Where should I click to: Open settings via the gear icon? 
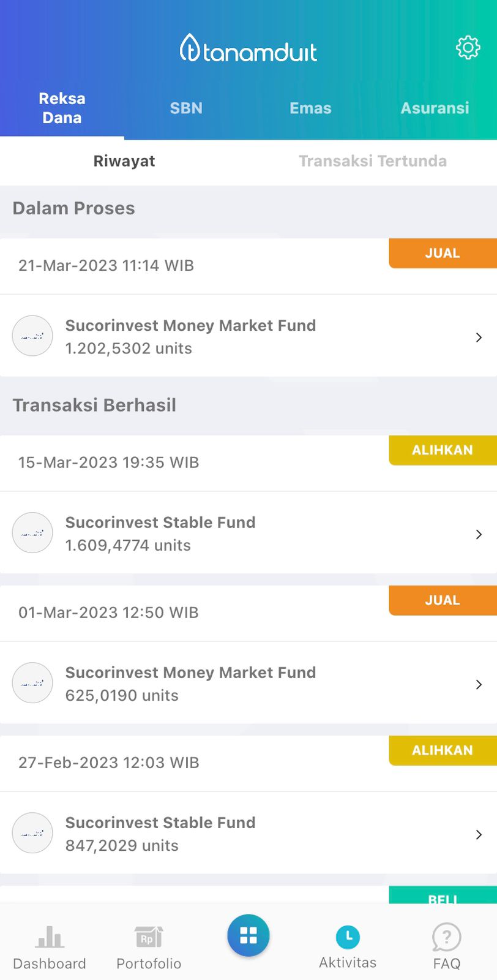coord(468,48)
